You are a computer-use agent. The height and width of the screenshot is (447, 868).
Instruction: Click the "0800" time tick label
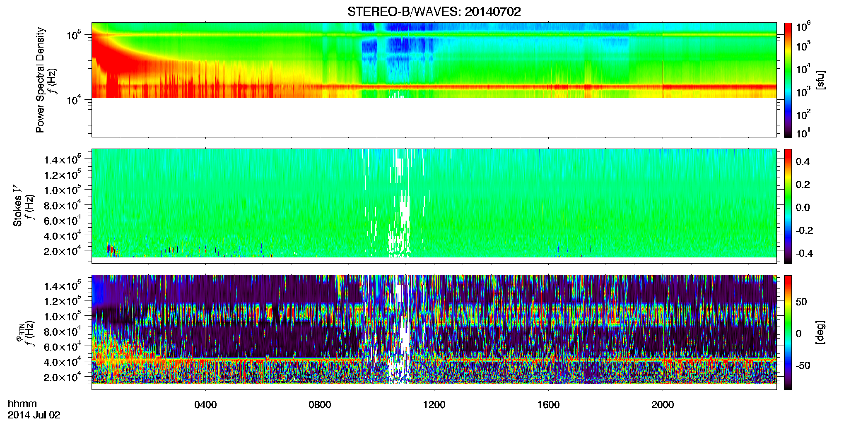pyautogui.click(x=320, y=404)
